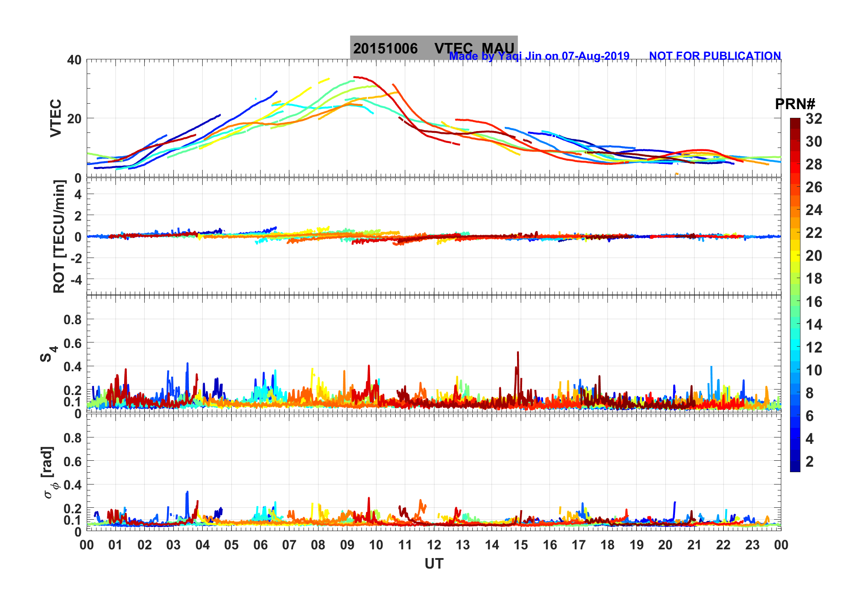Click the "0.8" tick on the sigma-phi axis
The image size is (868, 590).
[72, 438]
